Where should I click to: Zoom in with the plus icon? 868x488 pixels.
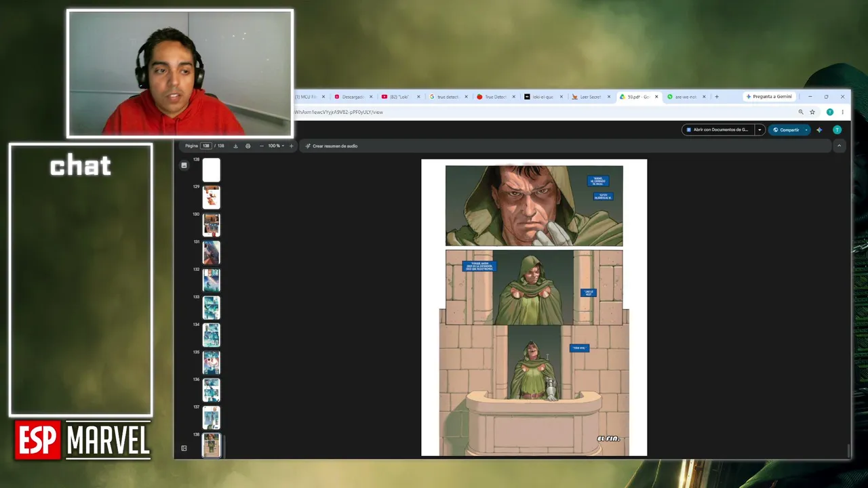[292, 146]
